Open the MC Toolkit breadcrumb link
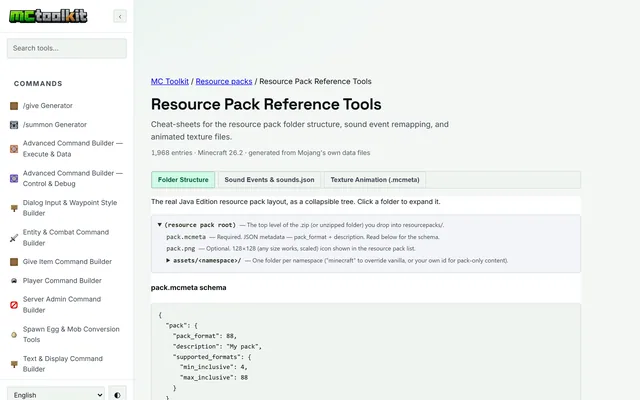This screenshot has height=400, width=640. click(x=170, y=81)
